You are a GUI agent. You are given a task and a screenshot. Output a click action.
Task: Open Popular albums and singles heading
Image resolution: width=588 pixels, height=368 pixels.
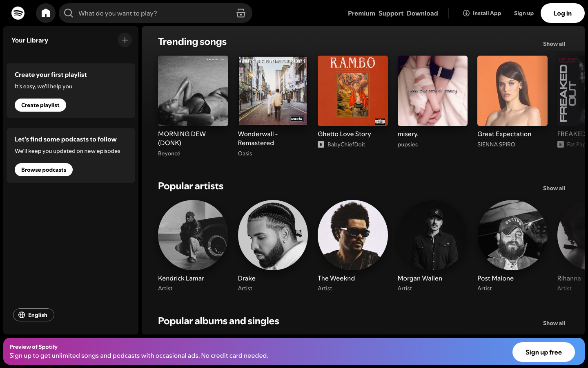pyautogui.click(x=218, y=321)
